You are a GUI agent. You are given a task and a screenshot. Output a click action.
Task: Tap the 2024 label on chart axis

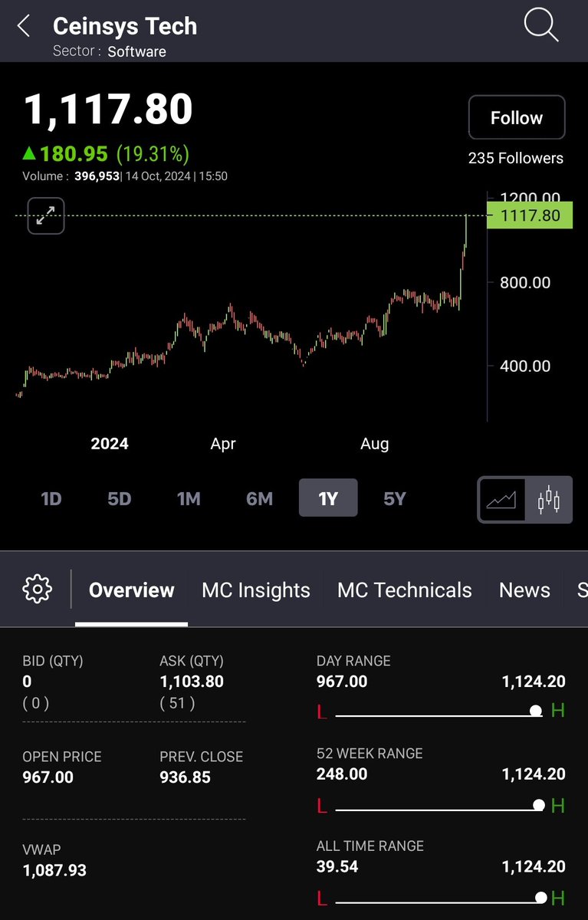(x=110, y=443)
